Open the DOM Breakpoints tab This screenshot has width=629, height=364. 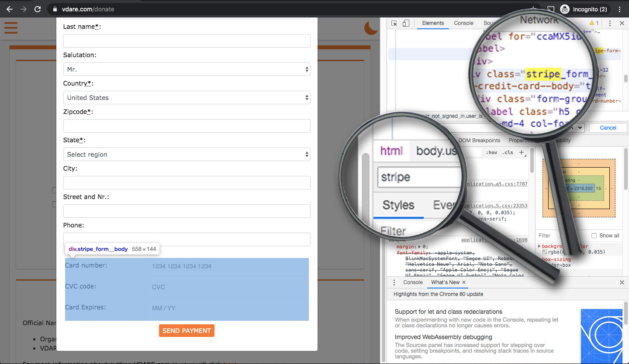[479, 141]
